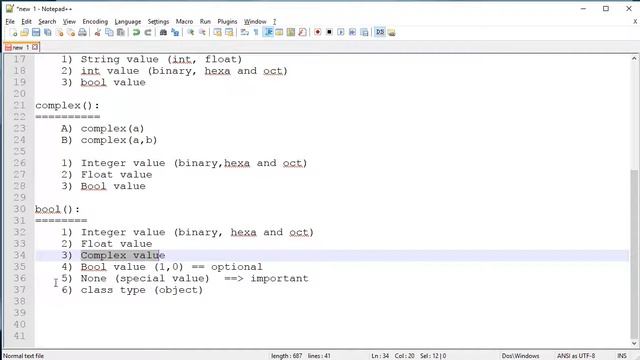
Task: Open the Macro menu
Action: coord(184,21)
